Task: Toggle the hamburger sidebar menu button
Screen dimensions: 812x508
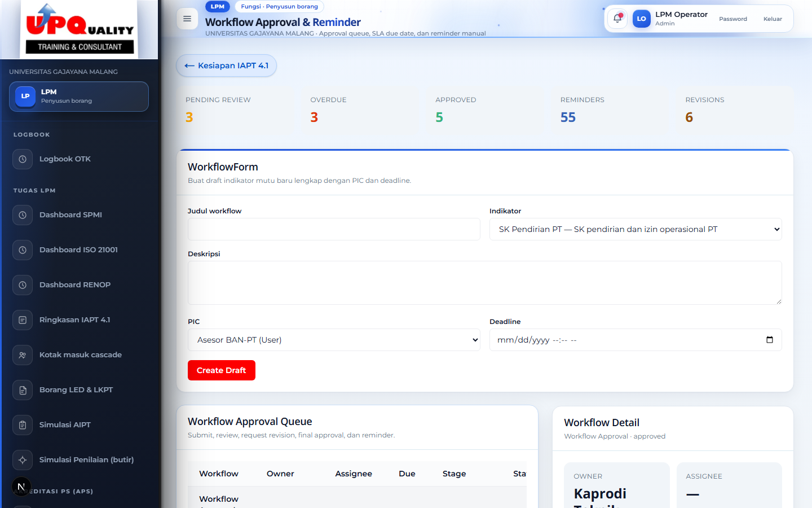Action: click(x=187, y=19)
